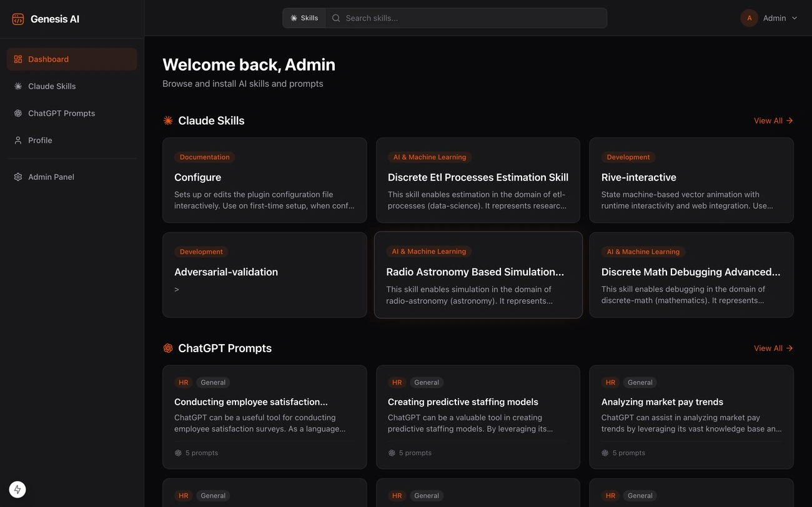Image resolution: width=812 pixels, height=507 pixels.
Task: Open Creating predictive staffing models card
Action: pyautogui.click(x=478, y=417)
